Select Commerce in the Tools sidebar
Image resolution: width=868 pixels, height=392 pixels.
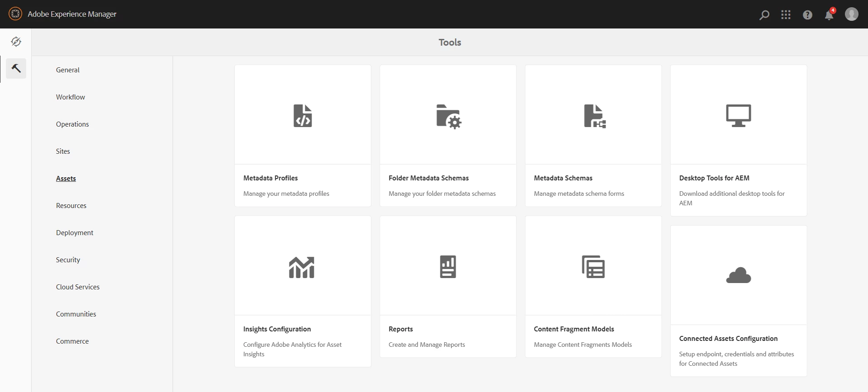coord(72,341)
